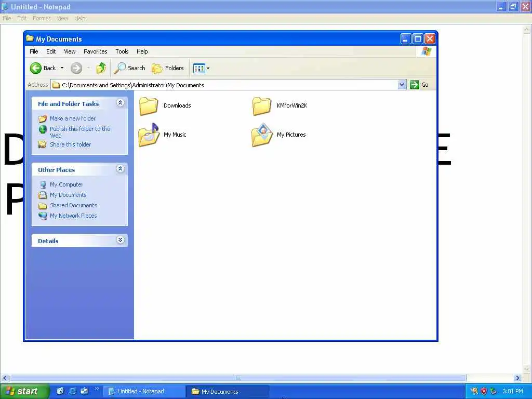Screen dimensions: 532x399
Task: Click the My Network Places globe icon
Action: coord(43,216)
